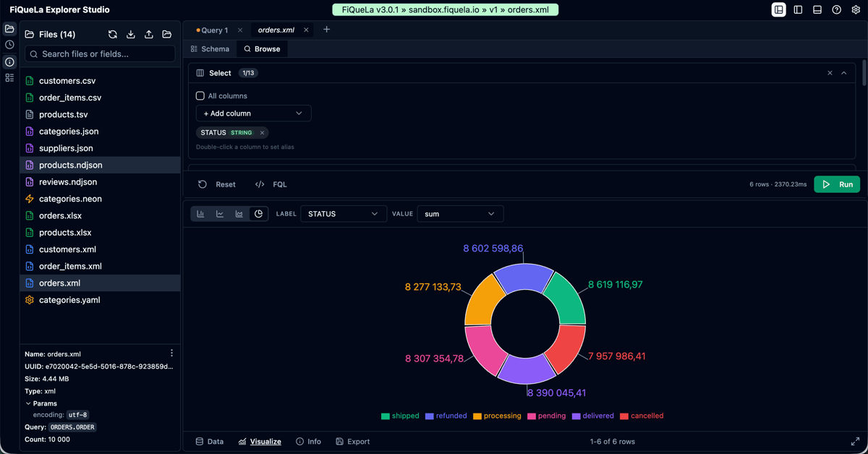This screenshot has width=868, height=454.
Task: Clear the Select section with X
Action: (x=830, y=73)
